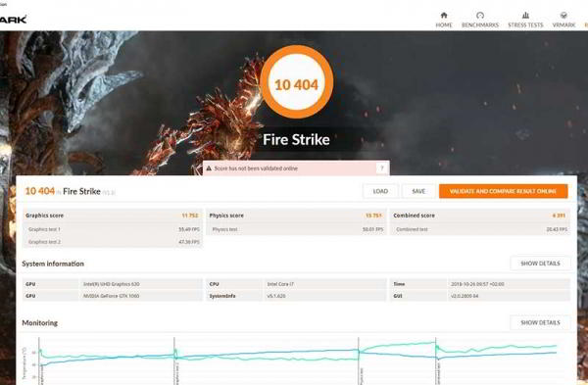Screen dimensions: 588x385
Task: Show details for System information
Action: click(540, 264)
